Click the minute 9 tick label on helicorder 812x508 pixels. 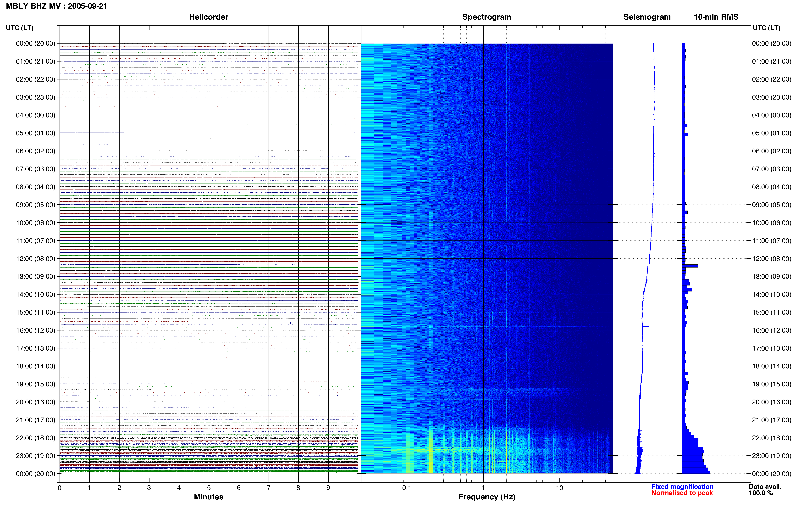point(328,488)
